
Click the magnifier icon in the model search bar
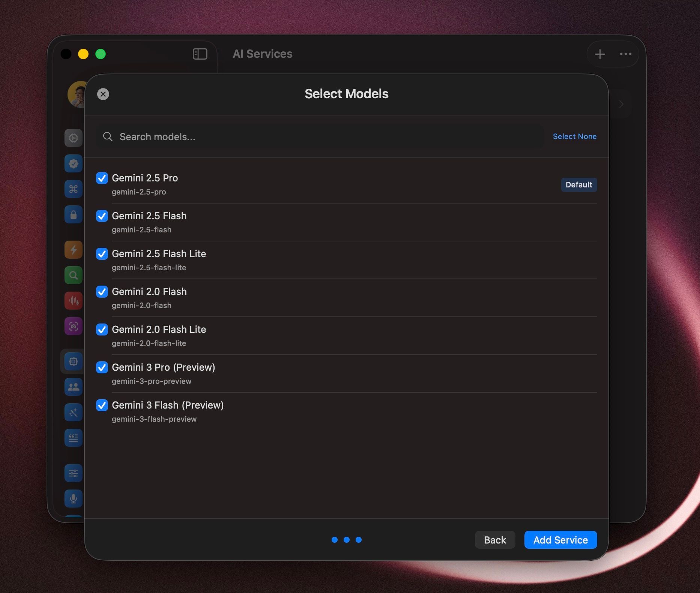pos(108,137)
